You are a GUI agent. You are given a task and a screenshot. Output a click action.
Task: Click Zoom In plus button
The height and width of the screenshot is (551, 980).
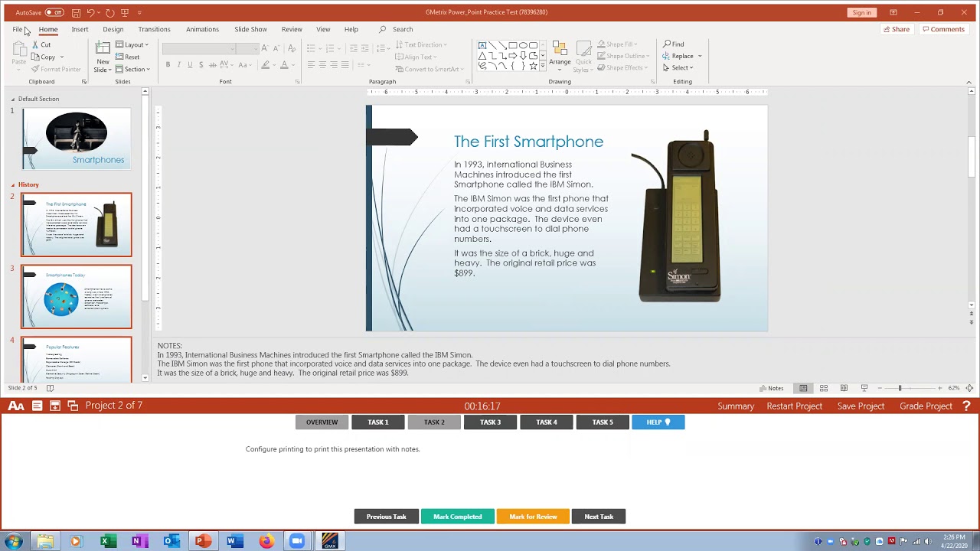[x=939, y=388]
